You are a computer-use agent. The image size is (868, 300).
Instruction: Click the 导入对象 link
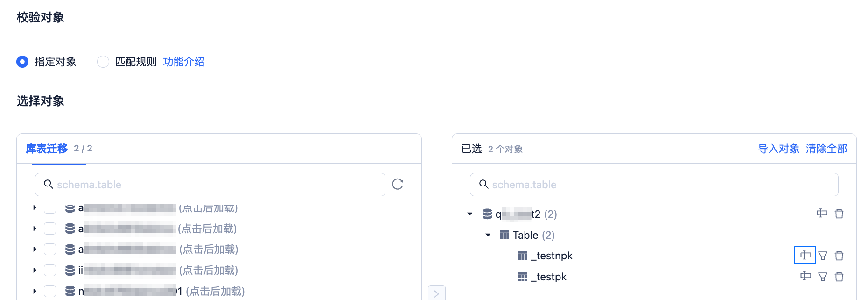[x=778, y=149]
